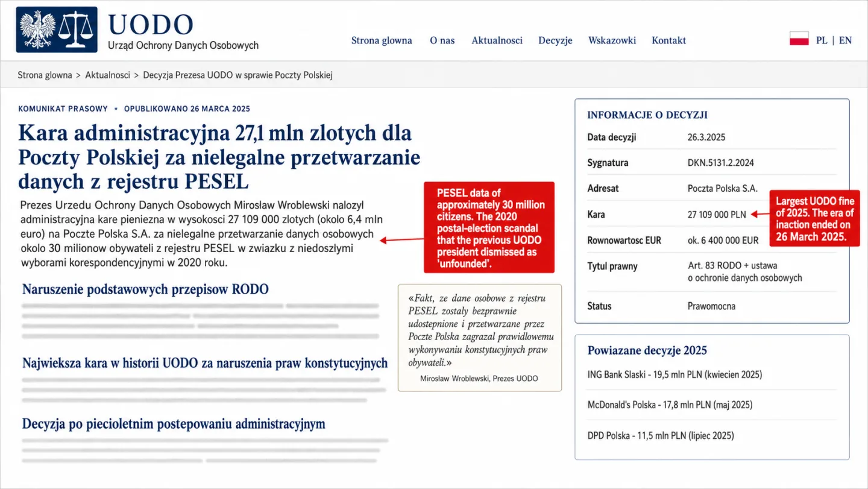Open the O nas menu item
The width and height of the screenshot is (868, 489).
442,40
